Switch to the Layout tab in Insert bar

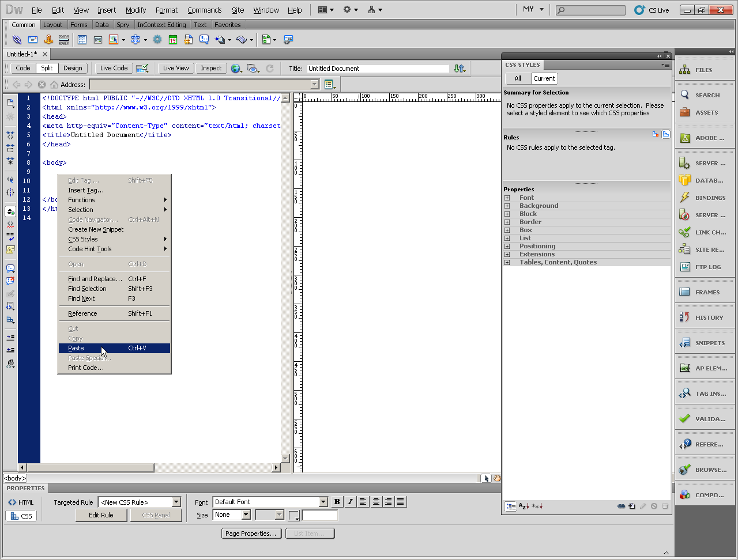52,25
